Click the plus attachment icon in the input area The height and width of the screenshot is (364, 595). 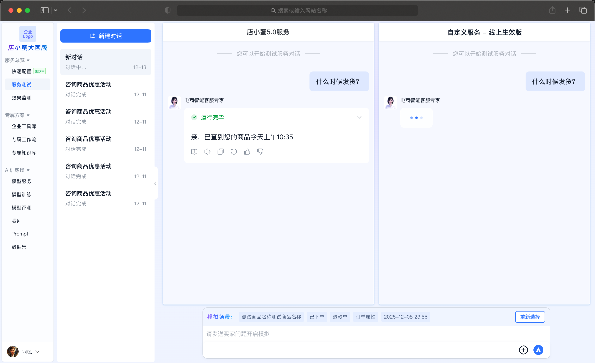(x=523, y=350)
